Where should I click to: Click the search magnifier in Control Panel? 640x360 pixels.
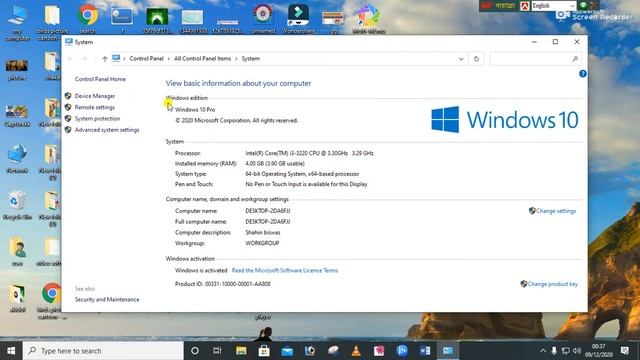click(575, 59)
